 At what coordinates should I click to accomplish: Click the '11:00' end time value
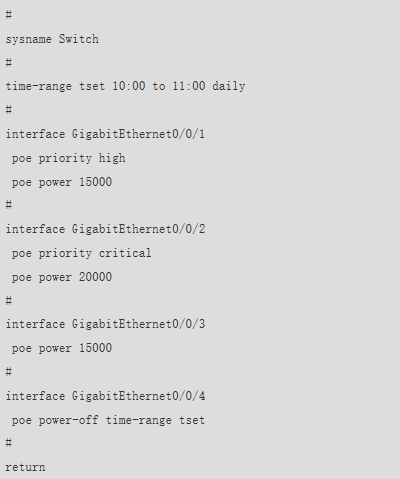pyautogui.click(x=189, y=86)
